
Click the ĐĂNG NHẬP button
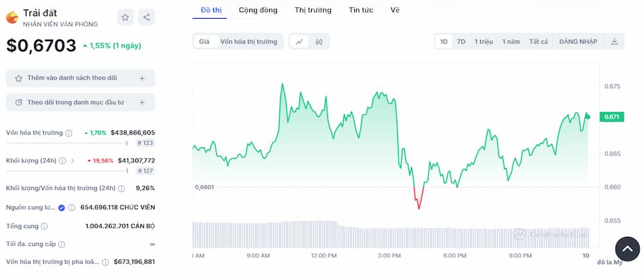tap(578, 42)
